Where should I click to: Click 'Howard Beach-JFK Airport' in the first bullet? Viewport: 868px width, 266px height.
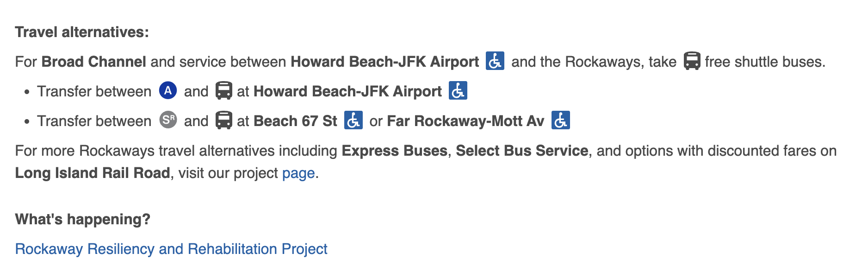pyautogui.click(x=347, y=91)
